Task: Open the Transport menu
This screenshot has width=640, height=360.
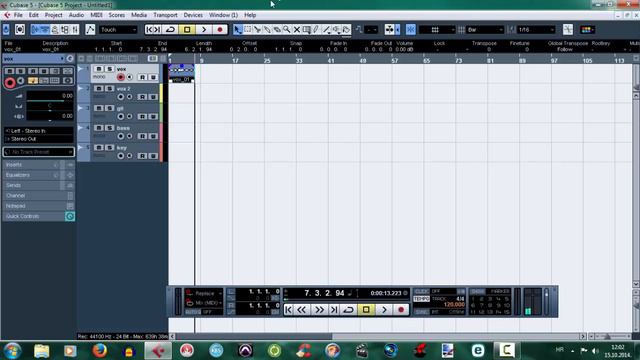Action: [165, 15]
